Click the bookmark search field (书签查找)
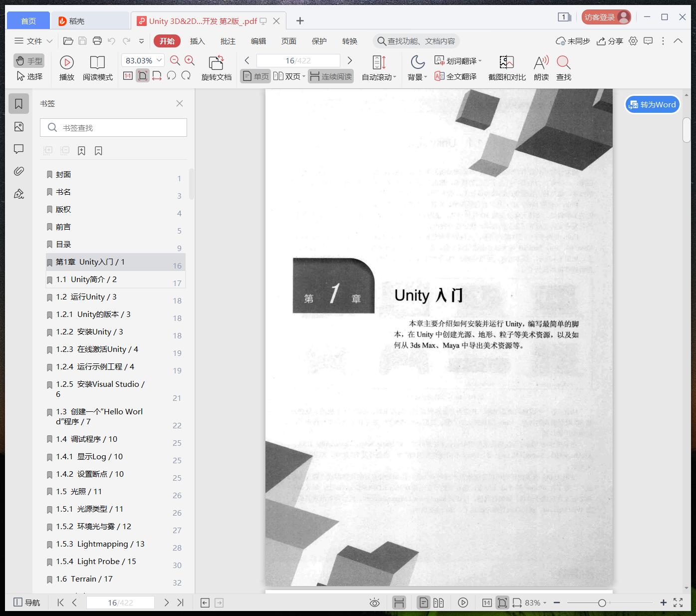 pyautogui.click(x=113, y=128)
